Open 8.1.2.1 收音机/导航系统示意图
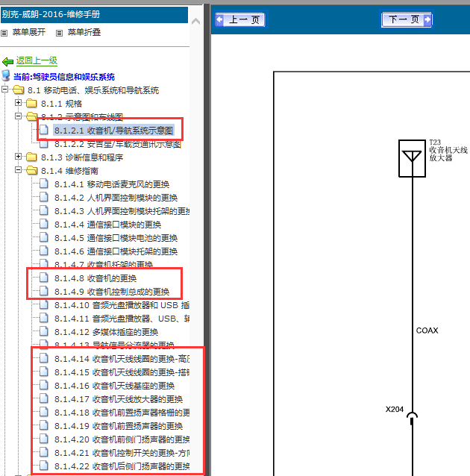 point(113,131)
